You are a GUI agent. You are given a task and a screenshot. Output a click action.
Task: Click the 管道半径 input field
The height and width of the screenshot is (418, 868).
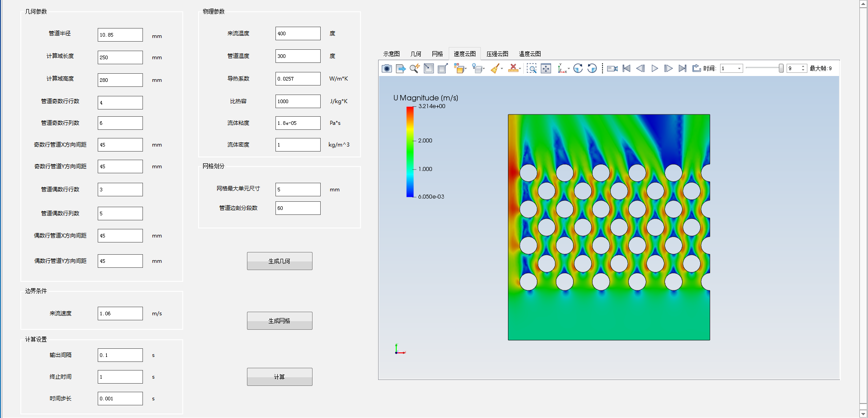tap(120, 35)
